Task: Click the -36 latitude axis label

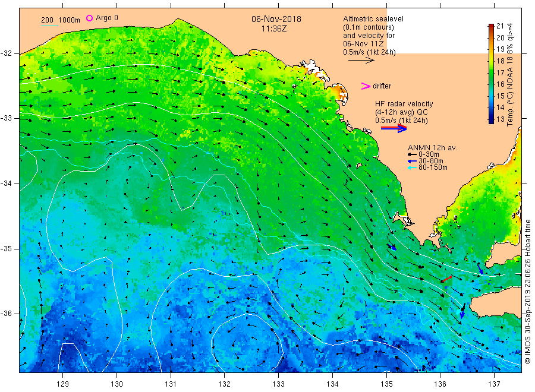Action: pos(6,313)
